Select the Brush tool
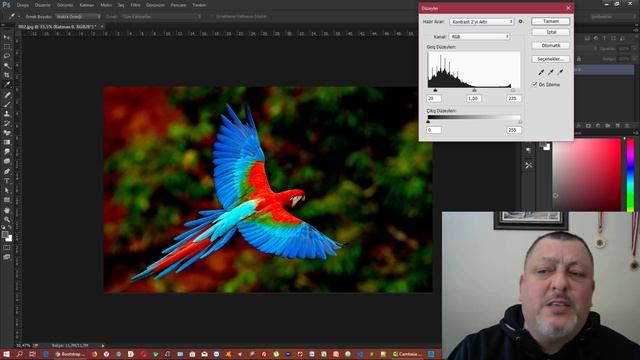Image resolution: width=640 pixels, height=360 pixels. click(x=7, y=104)
